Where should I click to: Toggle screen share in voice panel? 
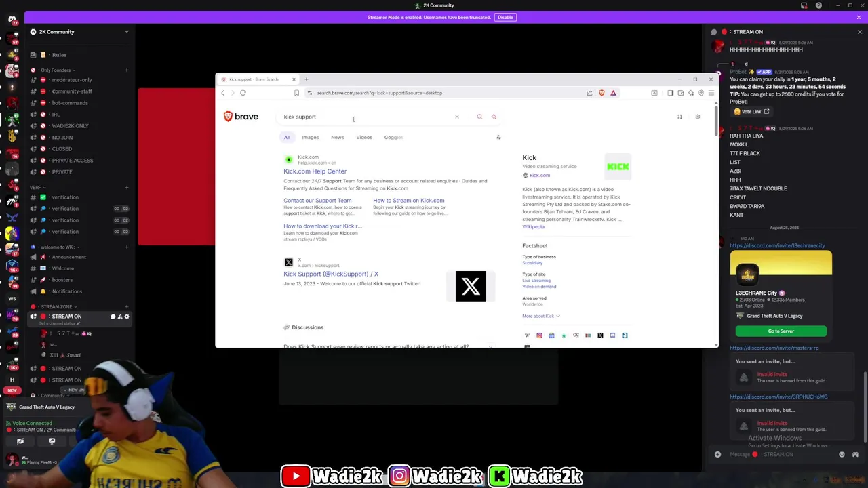pyautogui.click(x=52, y=441)
